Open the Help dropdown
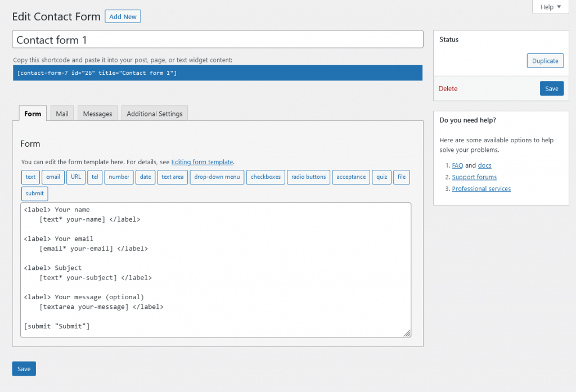Image resolution: width=576 pixels, height=392 pixels. coord(551,7)
